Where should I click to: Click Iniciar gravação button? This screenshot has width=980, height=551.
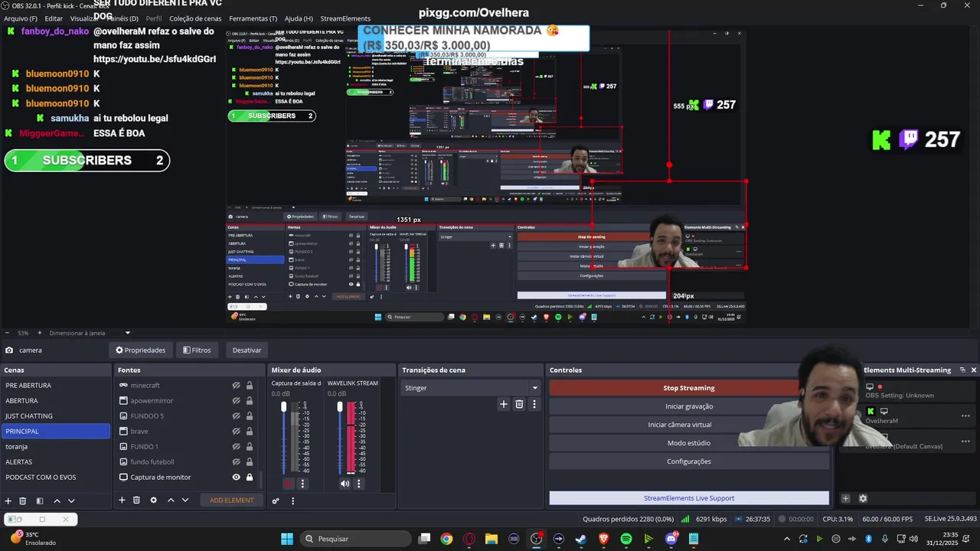point(689,406)
